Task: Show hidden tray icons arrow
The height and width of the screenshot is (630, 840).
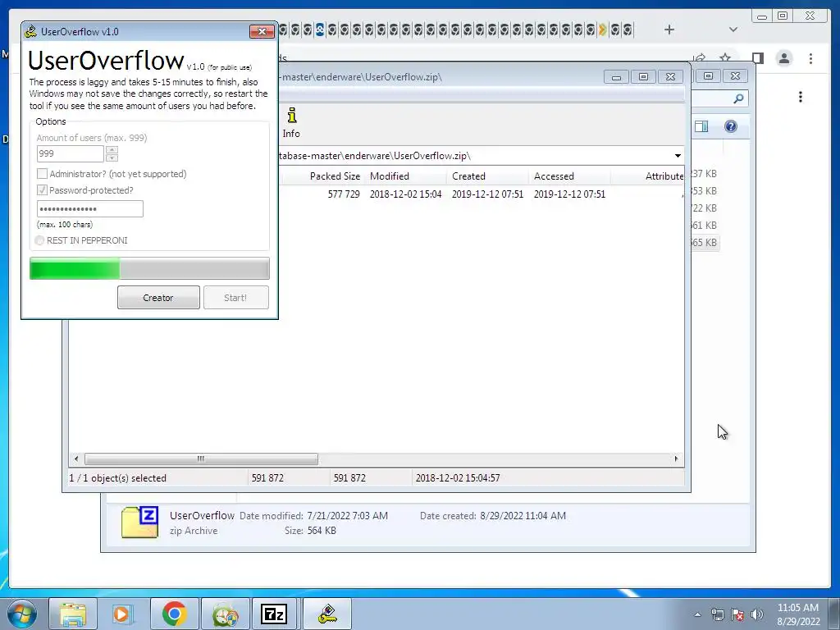Action: click(697, 615)
